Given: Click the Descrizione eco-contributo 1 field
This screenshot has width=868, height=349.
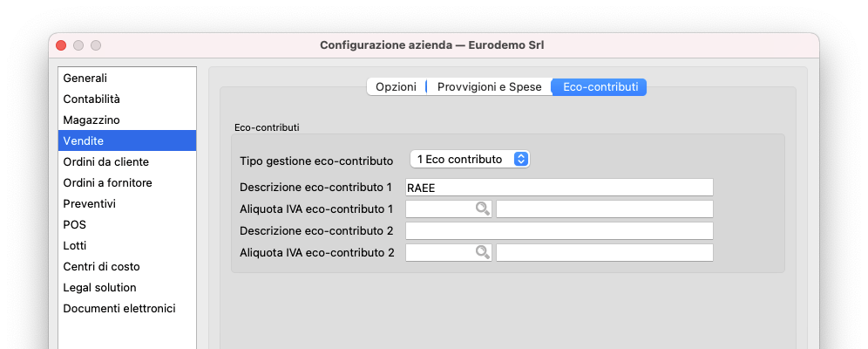Looking at the screenshot, I should 559,187.
